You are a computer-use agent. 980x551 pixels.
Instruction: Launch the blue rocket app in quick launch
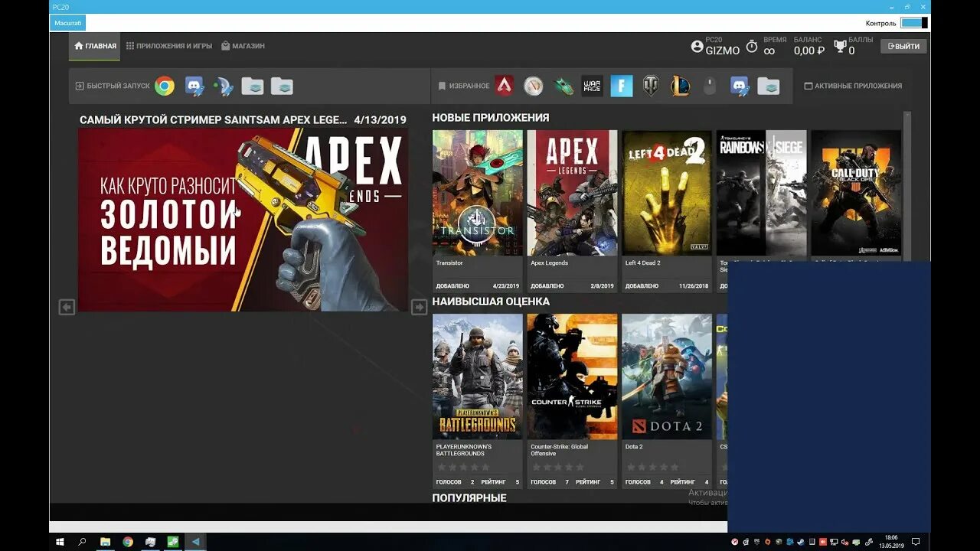[x=224, y=86]
